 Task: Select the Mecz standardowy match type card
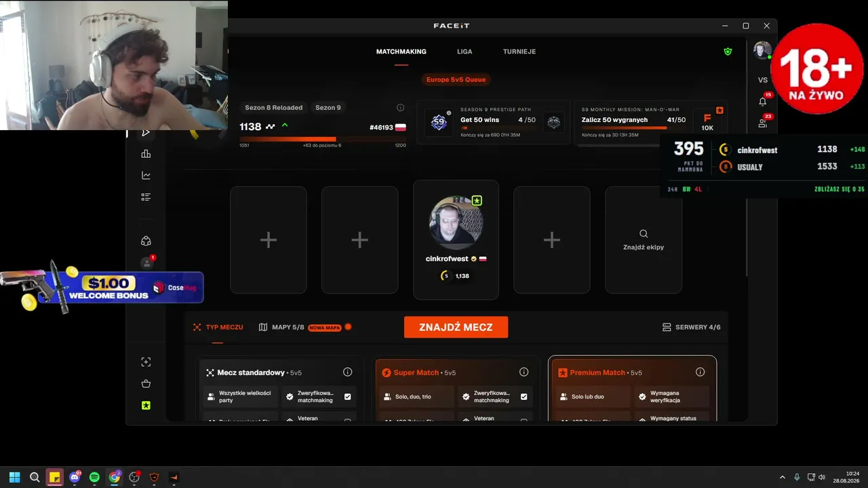[x=281, y=389]
